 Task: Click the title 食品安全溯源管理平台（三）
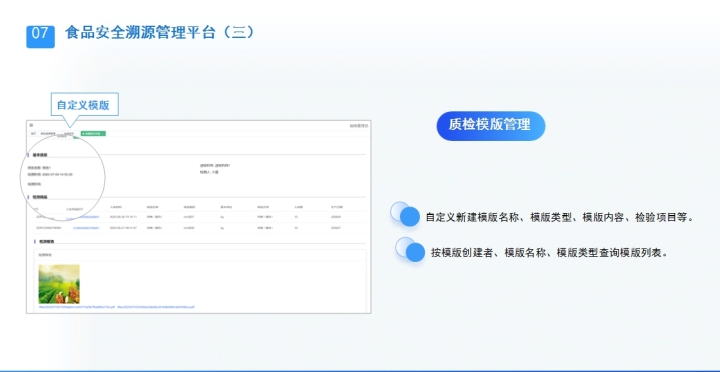[x=159, y=33]
